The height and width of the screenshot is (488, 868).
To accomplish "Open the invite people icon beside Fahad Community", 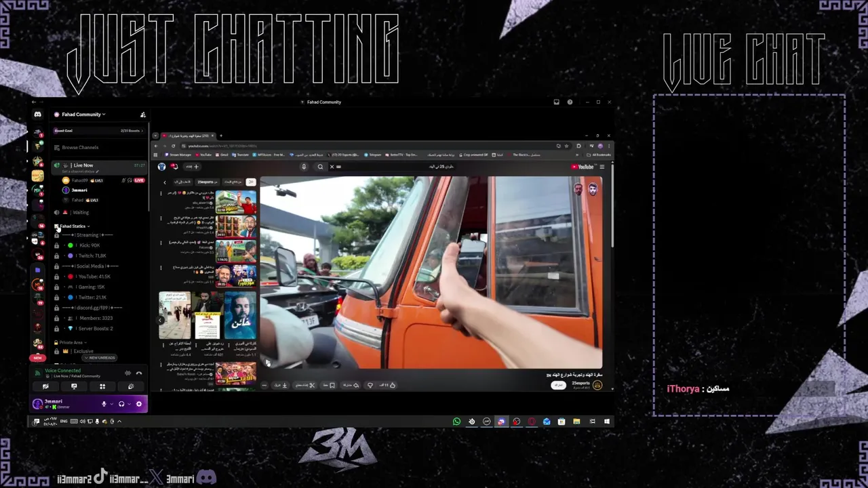I will pyautogui.click(x=142, y=115).
